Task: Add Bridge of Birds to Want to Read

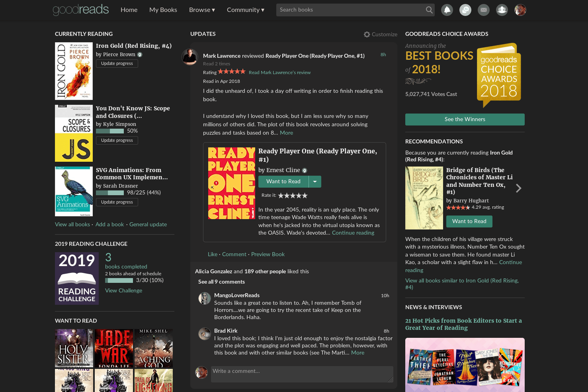Action: pos(469,221)
